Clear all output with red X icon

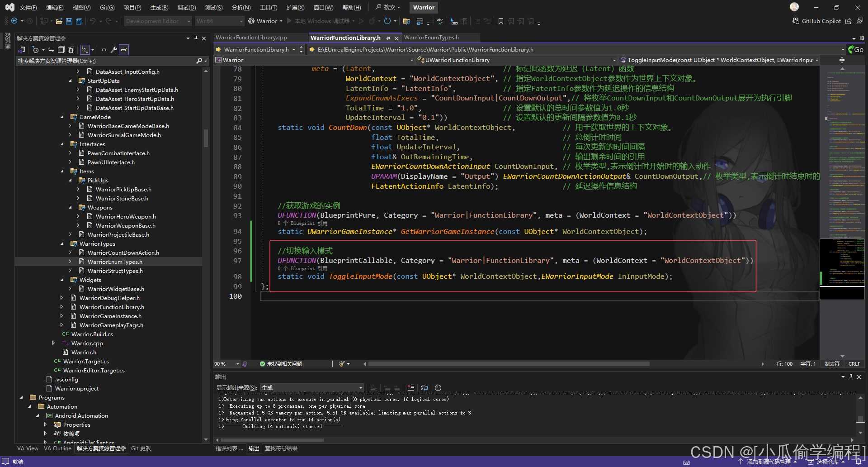coord(410,388)
